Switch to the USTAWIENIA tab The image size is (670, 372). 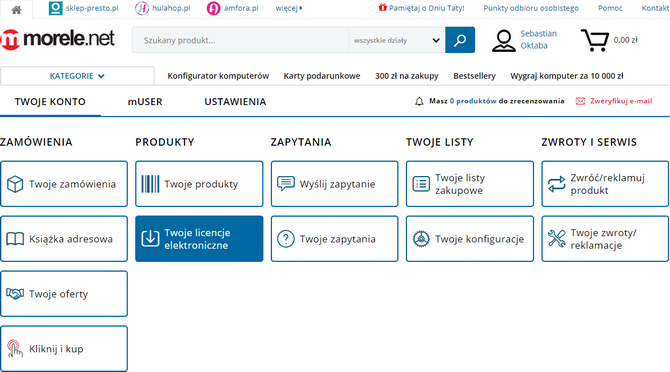click(x=235, y=102)
